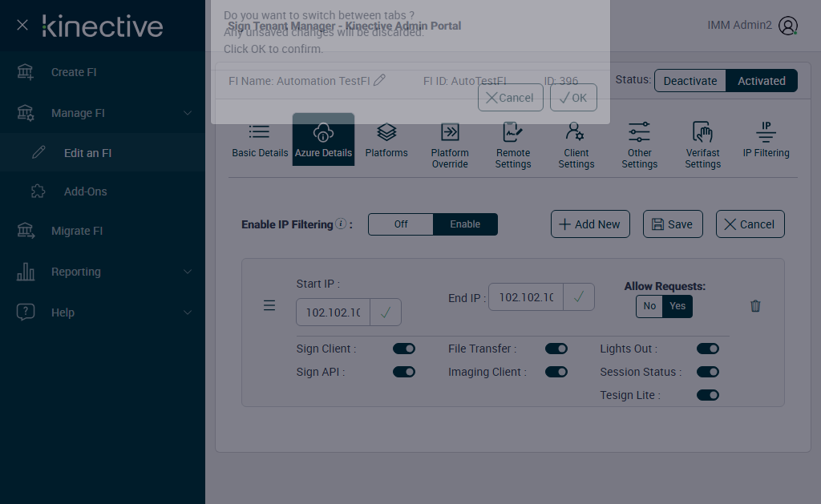Open the IMM Admin2 user avatar
This screenshot has height=504, width=821.
coord(787,25)
